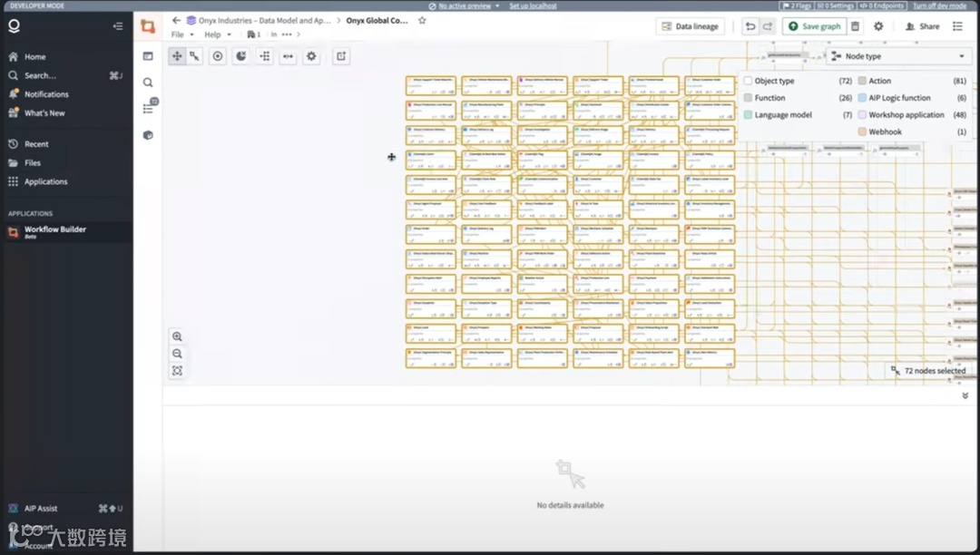The image size is (980, 555).
Task: Click the grid auto-layout tool
Action: tap(265, 56)
